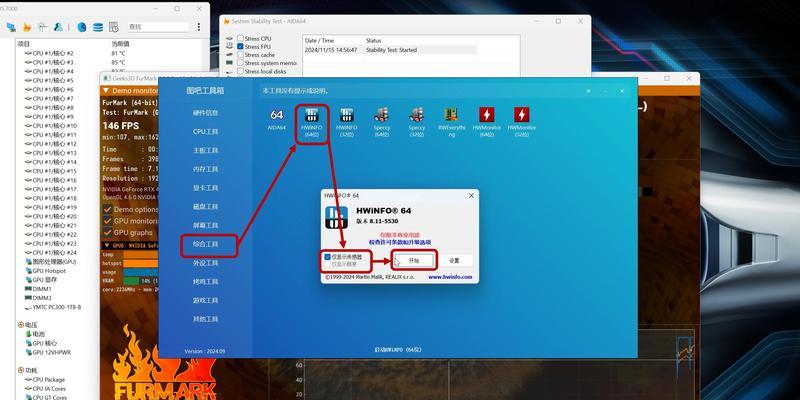
Task: Click the monitor diagnostics icon in AIDA64 toolbar
Action: [42, 27]
